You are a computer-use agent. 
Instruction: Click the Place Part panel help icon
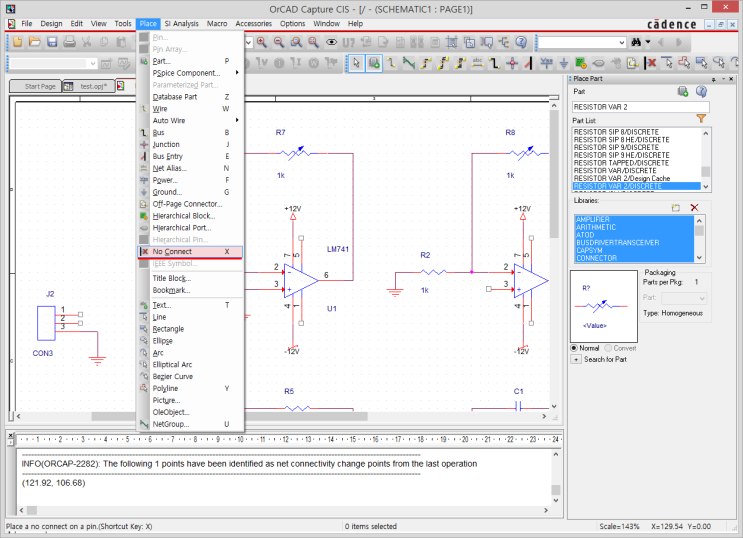(701, 91)
